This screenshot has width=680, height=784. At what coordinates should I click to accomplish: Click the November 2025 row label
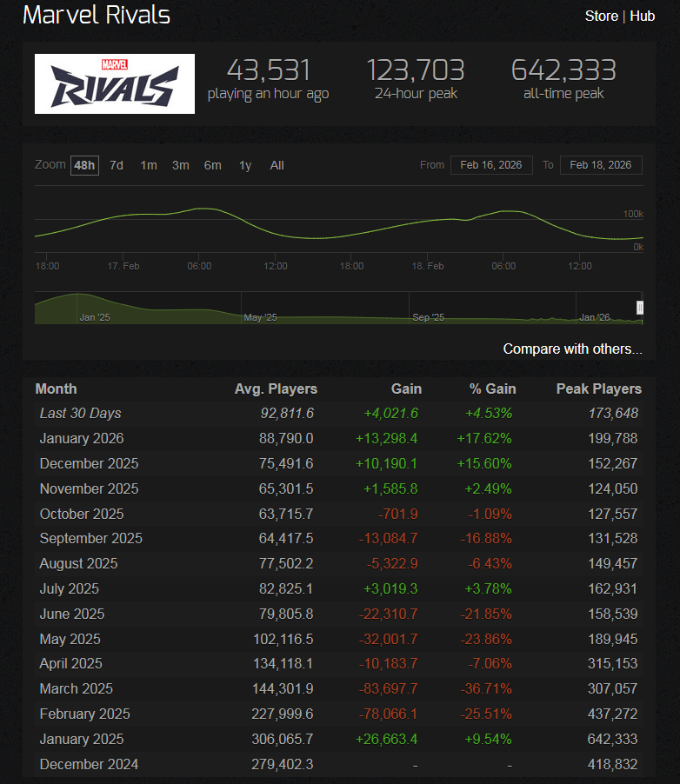click(x=89, y=488)
